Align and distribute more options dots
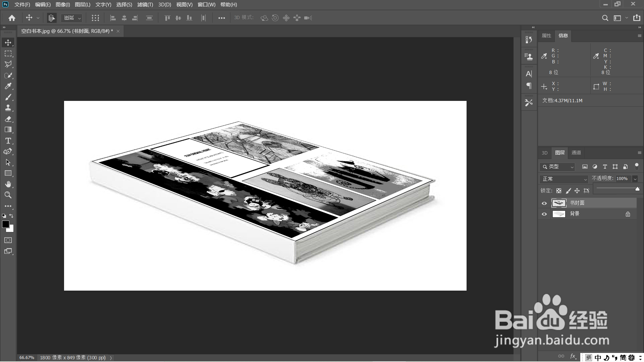Screen dimensions: 644x362 point(222,18)
